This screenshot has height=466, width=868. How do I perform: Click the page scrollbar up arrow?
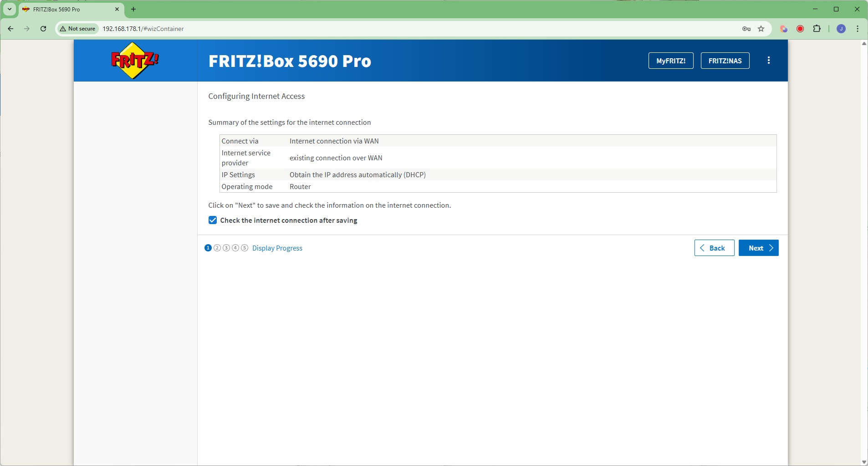(864, 44)
